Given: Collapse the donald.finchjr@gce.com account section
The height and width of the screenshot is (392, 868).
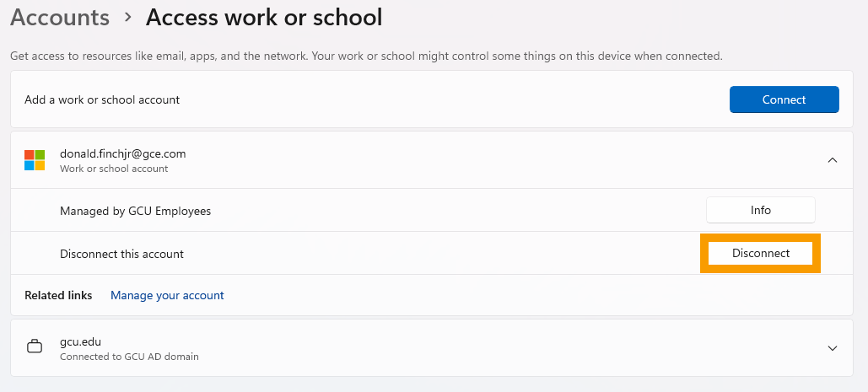Looking at the screenshot, I should [832, 160].
